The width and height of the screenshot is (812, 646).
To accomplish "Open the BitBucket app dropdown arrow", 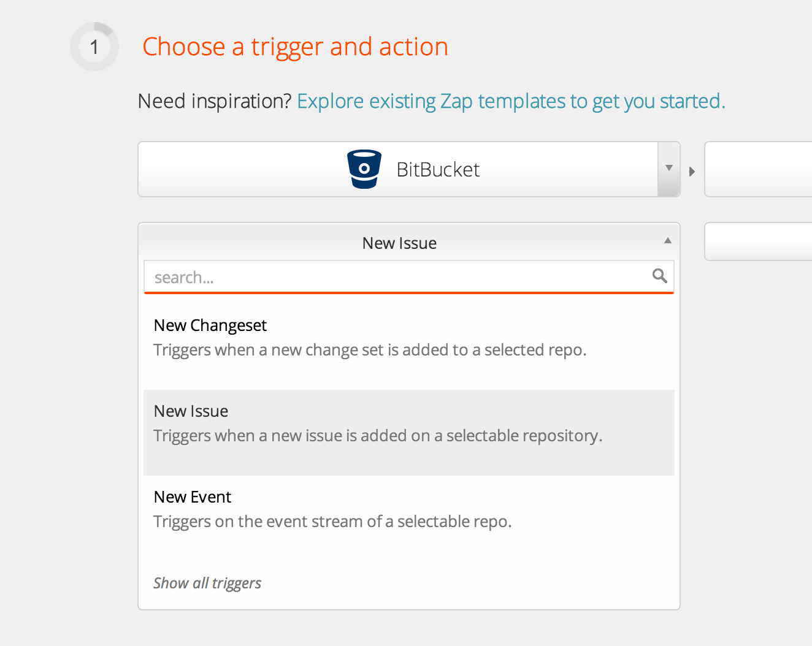I will (669, 169).
